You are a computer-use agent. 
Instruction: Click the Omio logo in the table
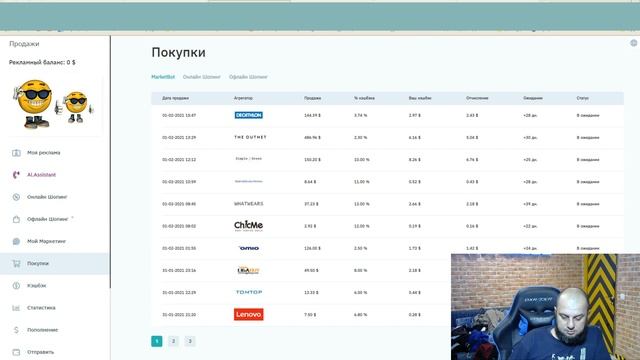249,248
